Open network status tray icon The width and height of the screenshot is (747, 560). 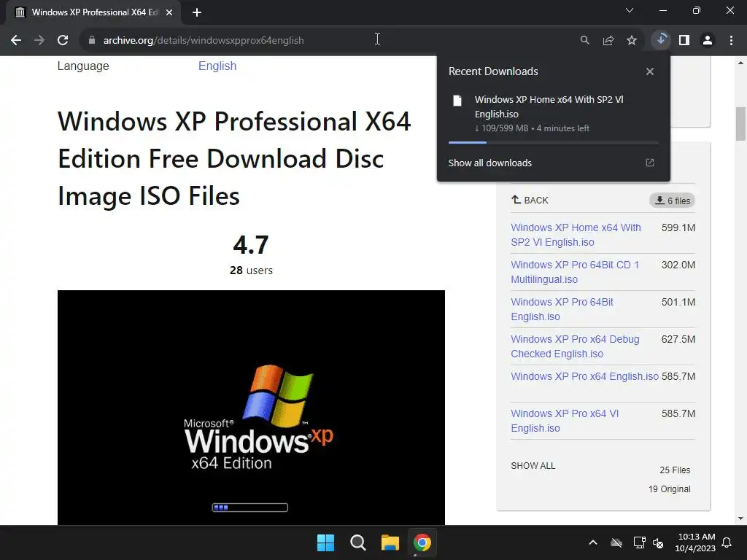pos(639,542)
